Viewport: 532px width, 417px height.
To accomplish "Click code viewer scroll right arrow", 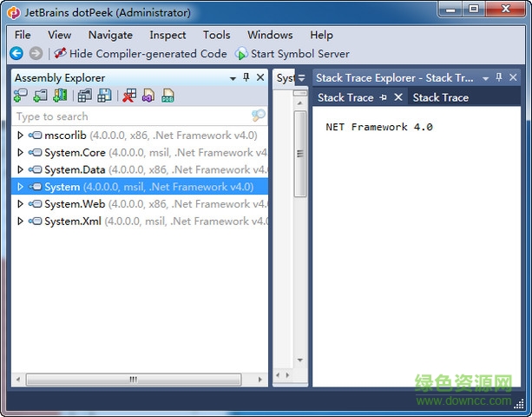I will coord(288,375).
